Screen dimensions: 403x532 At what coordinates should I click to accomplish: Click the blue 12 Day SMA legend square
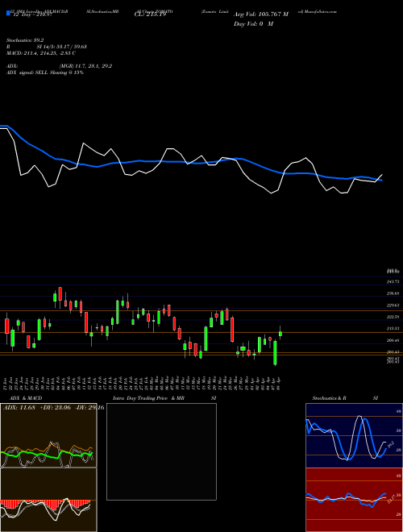[x=8, y=13]
